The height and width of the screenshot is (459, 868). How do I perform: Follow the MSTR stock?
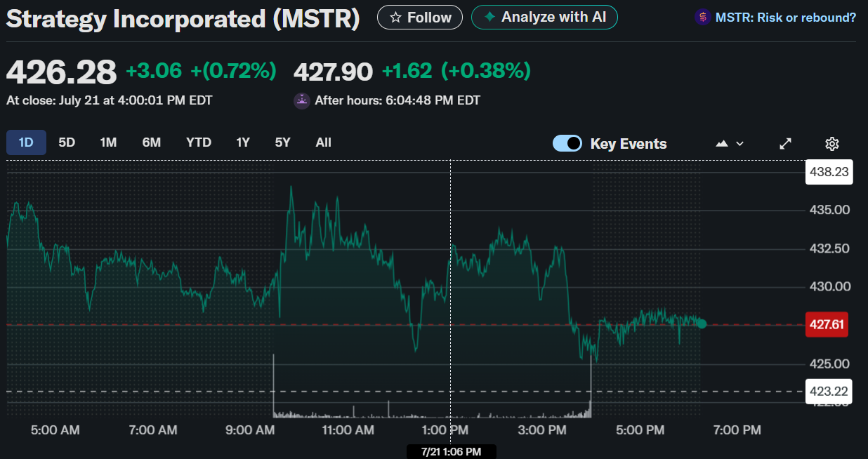(420, 17)
